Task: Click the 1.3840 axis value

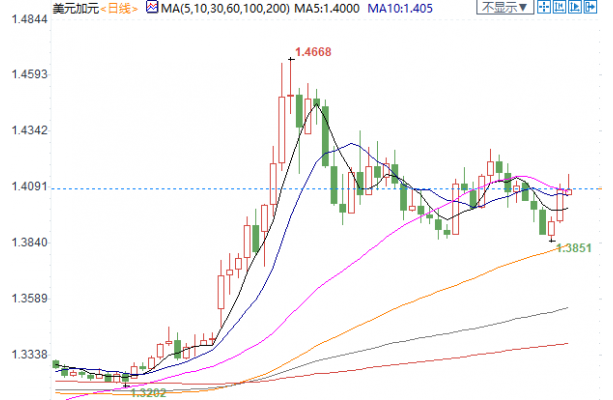Action: [30, 242]
